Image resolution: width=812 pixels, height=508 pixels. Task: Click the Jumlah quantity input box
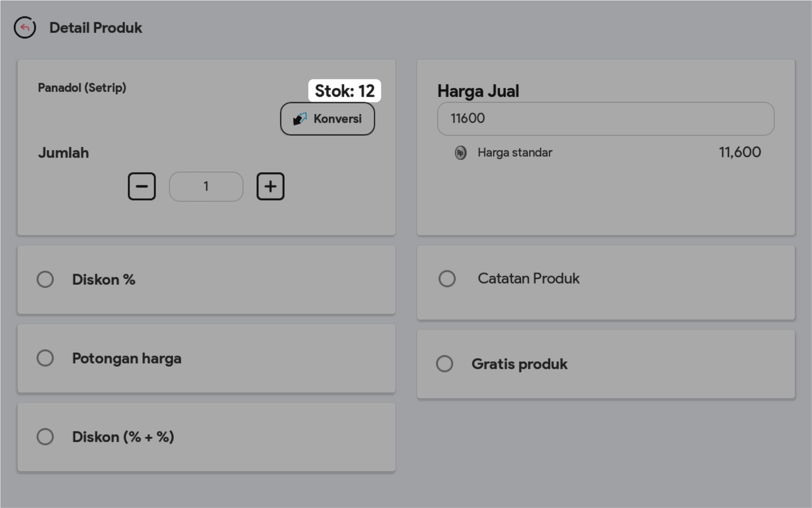click(x=206, y=187)
